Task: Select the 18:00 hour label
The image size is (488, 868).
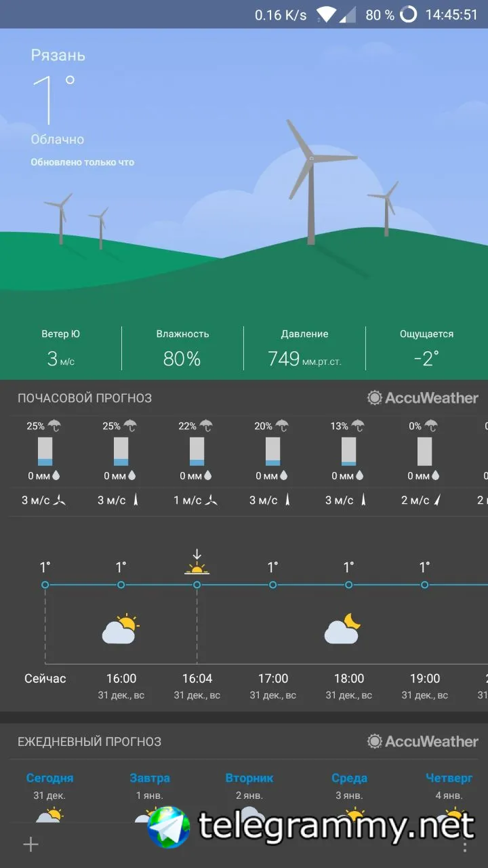Action: coord(349,678)
